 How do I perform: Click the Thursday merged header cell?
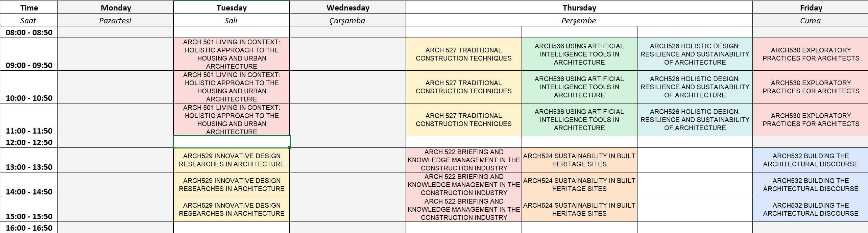pos(579,7)
